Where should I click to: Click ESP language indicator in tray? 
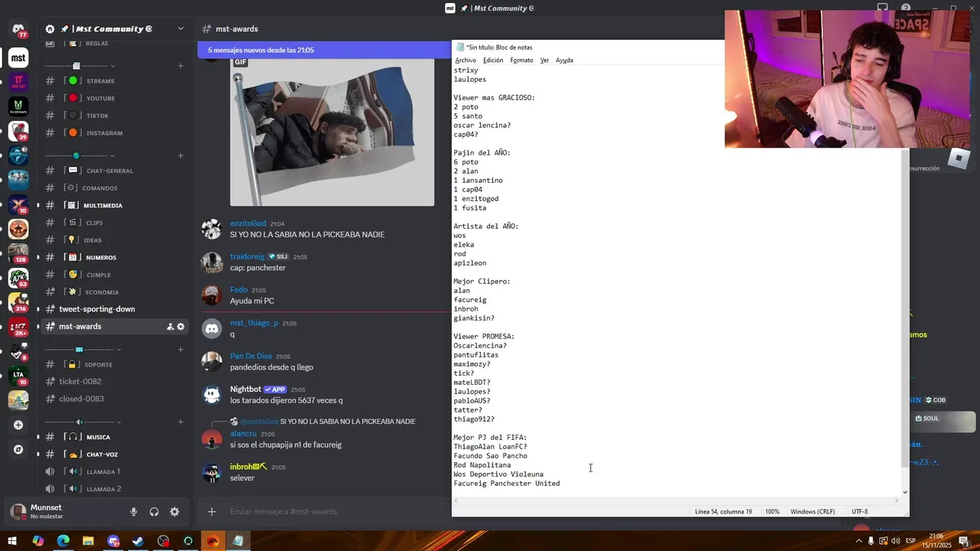click(x=911, y=541)
